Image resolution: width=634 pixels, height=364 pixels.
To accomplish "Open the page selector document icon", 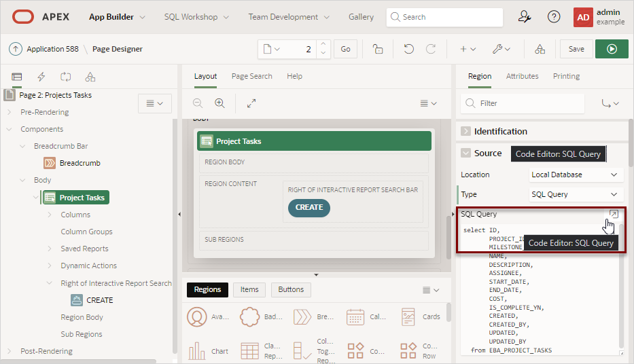I will 271,49.
